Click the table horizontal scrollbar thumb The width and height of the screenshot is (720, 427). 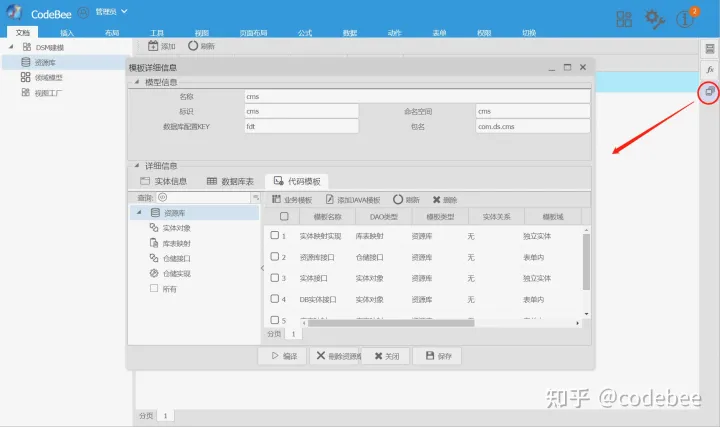pyautogui.click(x=391, y=323)
